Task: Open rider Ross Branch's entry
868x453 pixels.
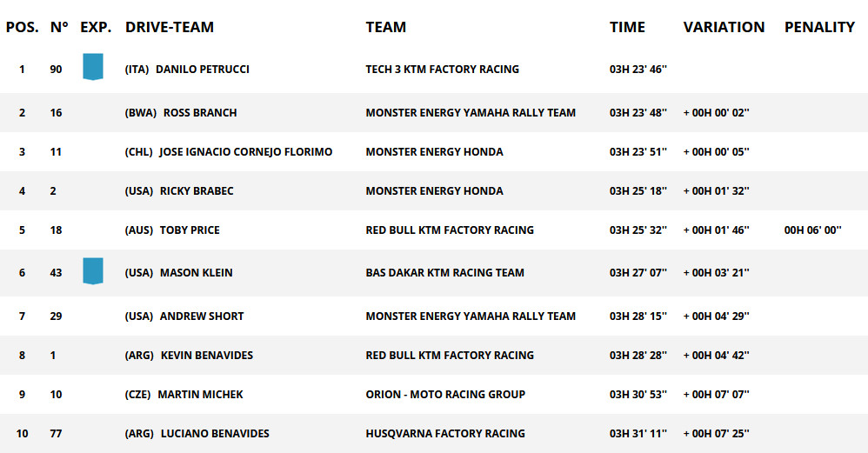Action: 200,113
